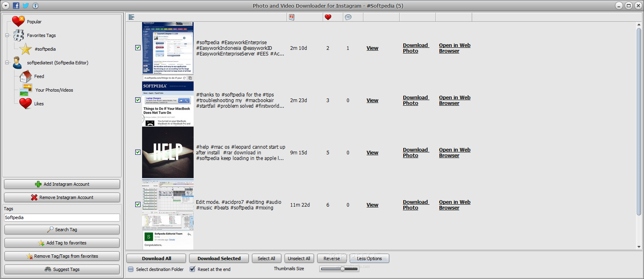Click the Reverse selection button
Screen dimensions: 644x279
tap(332, 258)
